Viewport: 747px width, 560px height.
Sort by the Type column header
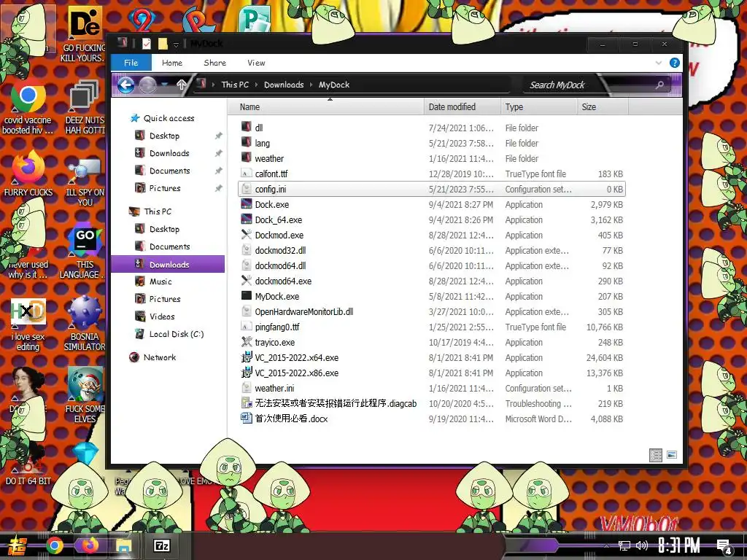[x=539, y=107]
